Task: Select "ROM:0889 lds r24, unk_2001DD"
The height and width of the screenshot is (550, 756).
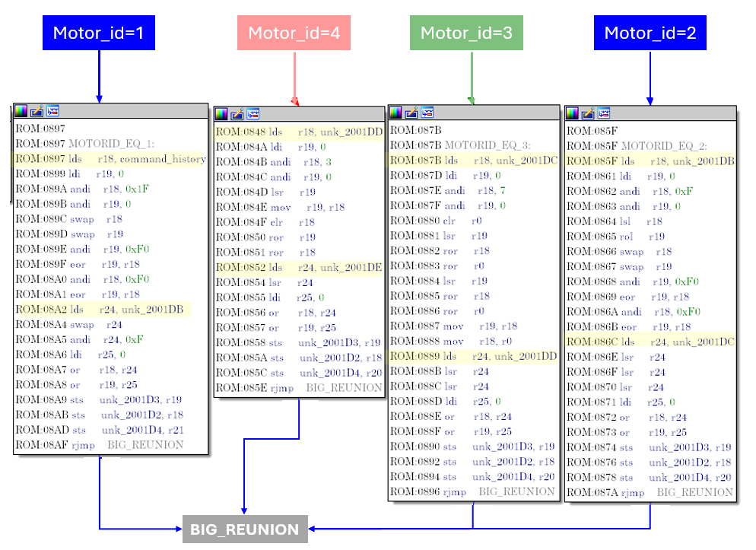Action: click(473, 356)
